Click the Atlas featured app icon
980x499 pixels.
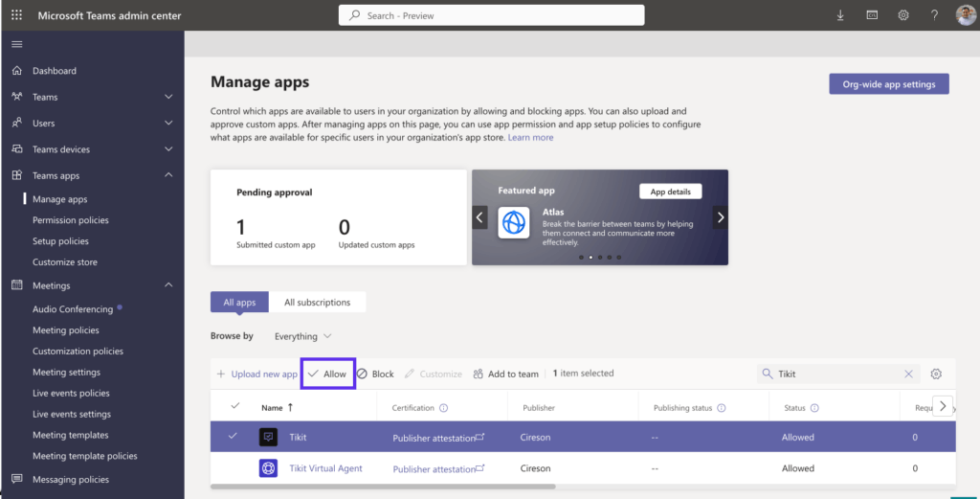[x=514, y=222]
